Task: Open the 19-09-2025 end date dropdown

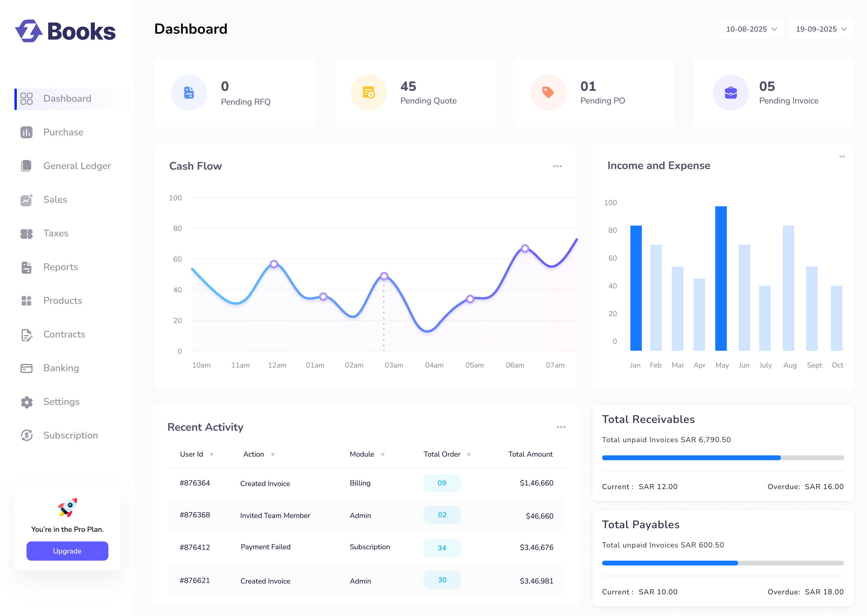Action: pos(821,29)
